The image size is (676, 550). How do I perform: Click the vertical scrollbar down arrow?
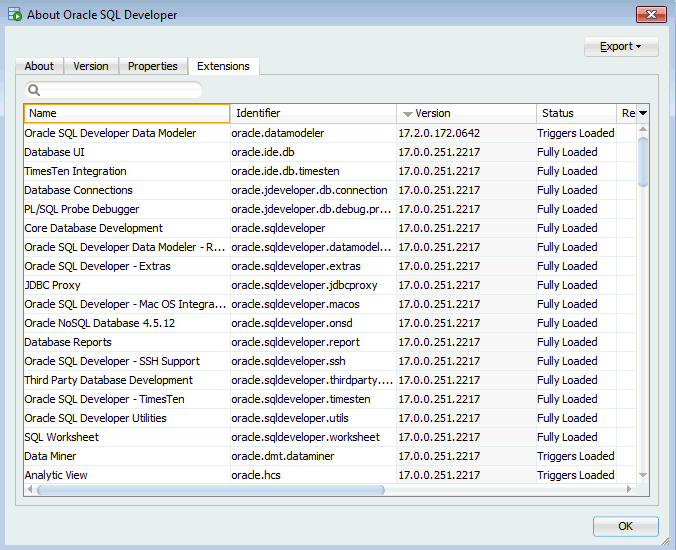pyautogui.click(x=643, y=475)
